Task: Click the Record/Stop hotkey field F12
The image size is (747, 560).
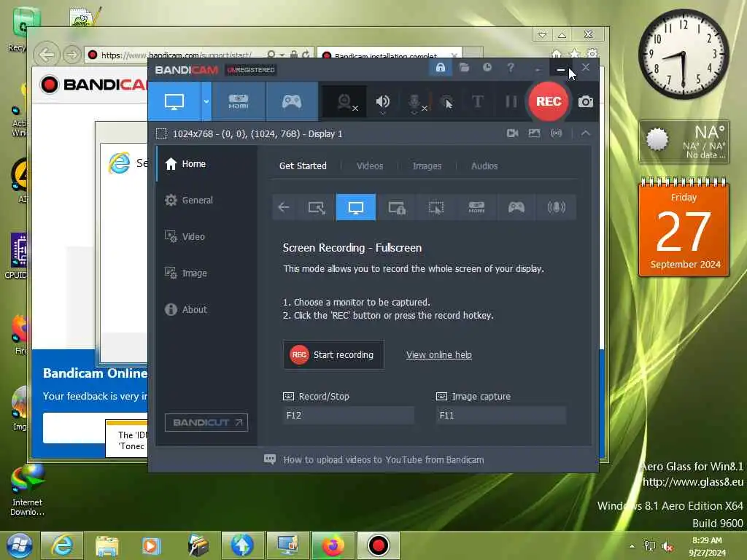Action: 348,415
